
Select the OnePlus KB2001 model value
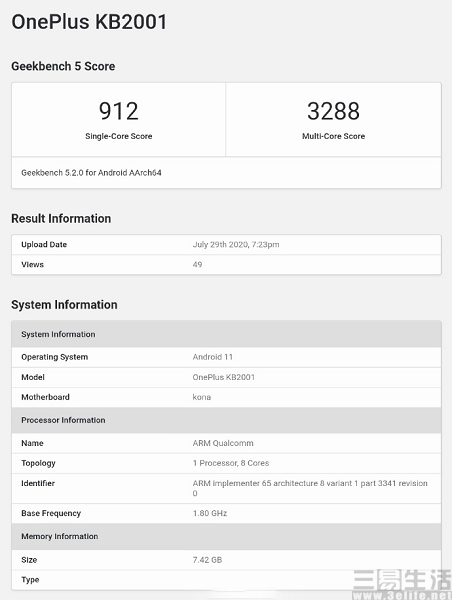pos(224,377)
